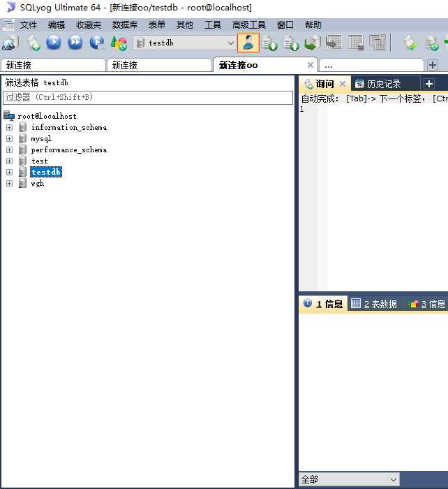Click the 过滤器 filter input field
Screen dimensions: 448x489
(x=148, y=98)
